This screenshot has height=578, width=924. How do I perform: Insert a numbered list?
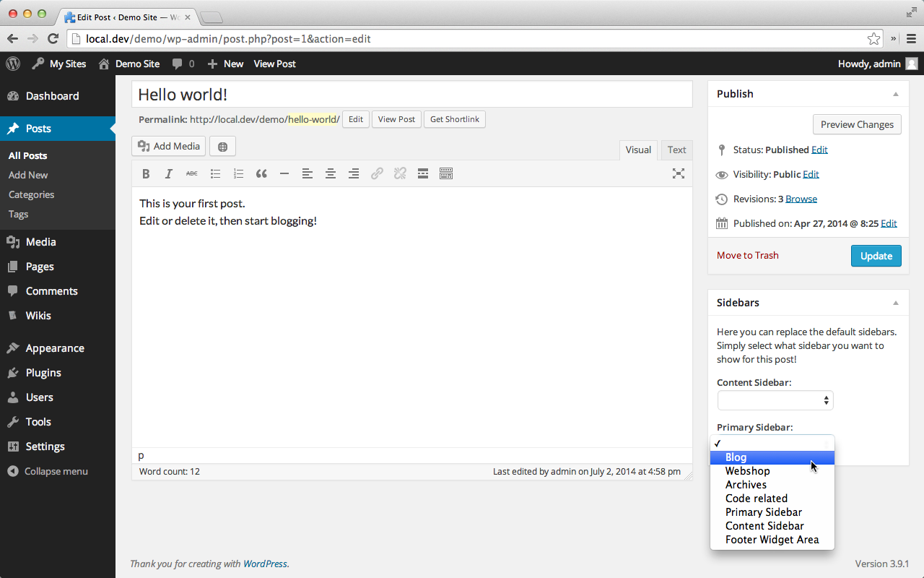tap(238, 173)
